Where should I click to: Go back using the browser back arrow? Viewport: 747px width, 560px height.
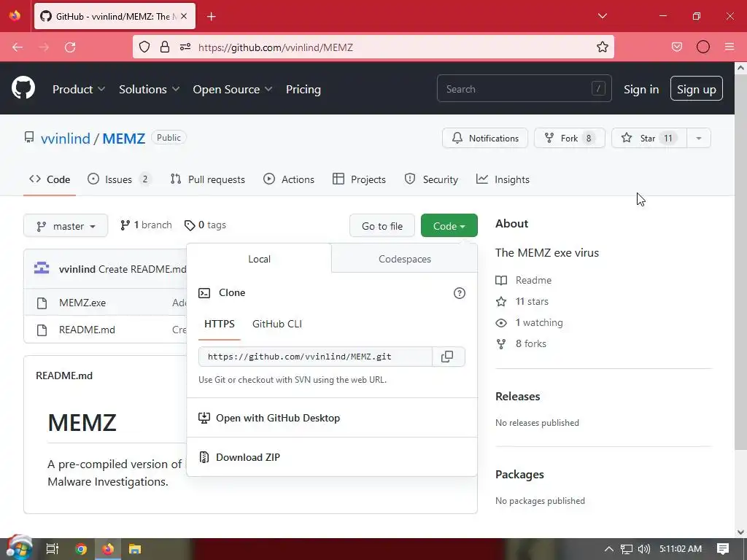[18, 47]
